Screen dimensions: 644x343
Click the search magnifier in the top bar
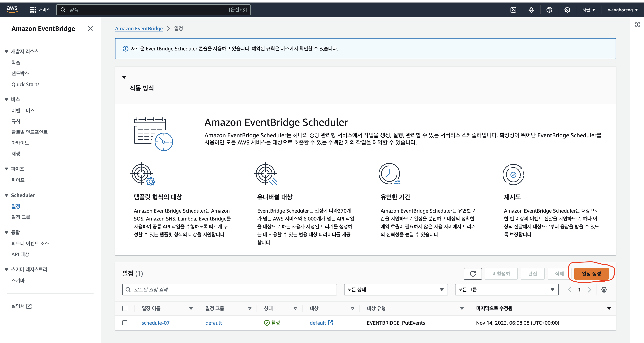63,10
